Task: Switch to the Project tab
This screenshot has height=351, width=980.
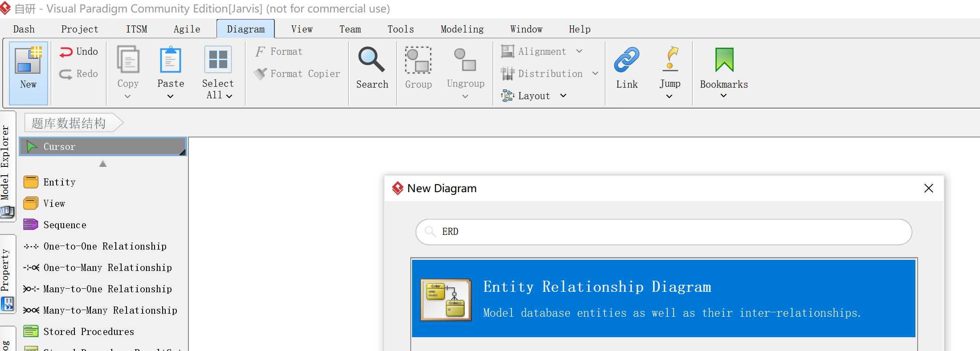Action: [79, 29]
